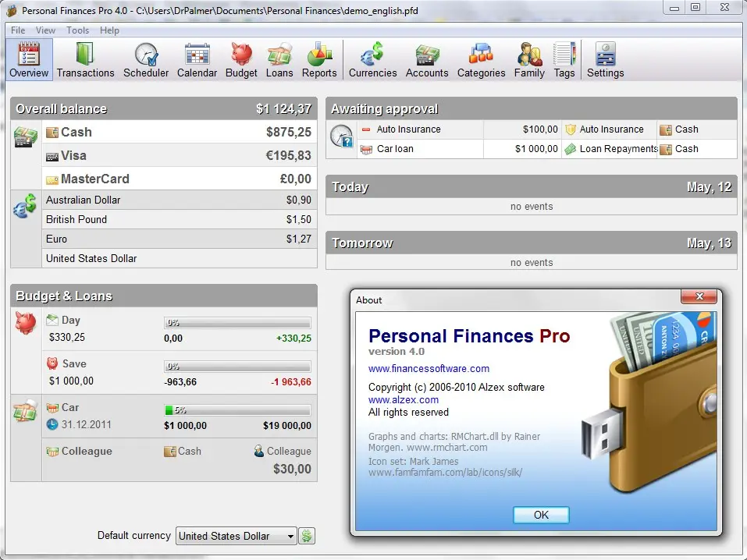Click the Overall balance header
The width and height of the screenshot is (747, 560).
[x=164, y=108]
